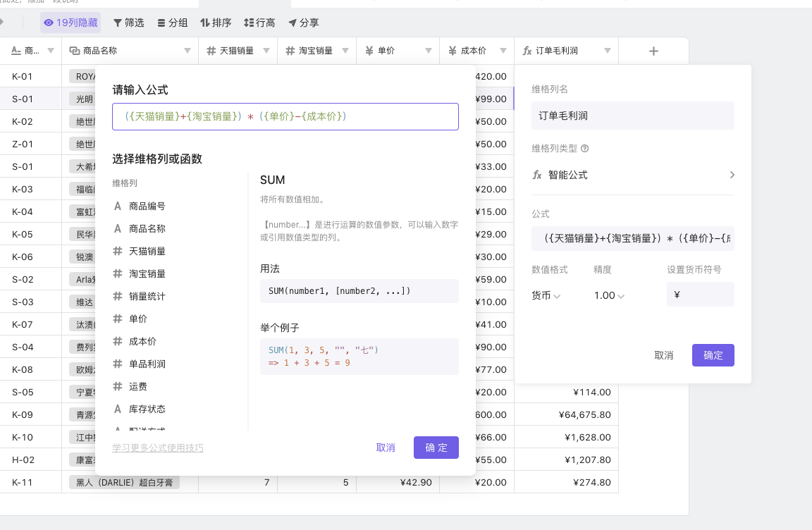Screen dimensions: 812x530
Task: Click 取消 in the field settings panel
Action: pos(663,355)
